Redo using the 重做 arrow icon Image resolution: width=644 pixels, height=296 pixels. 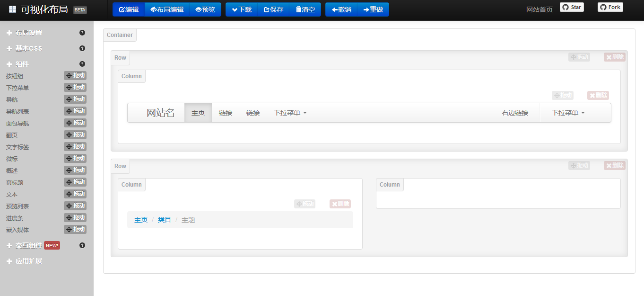(x=366, y=9)
